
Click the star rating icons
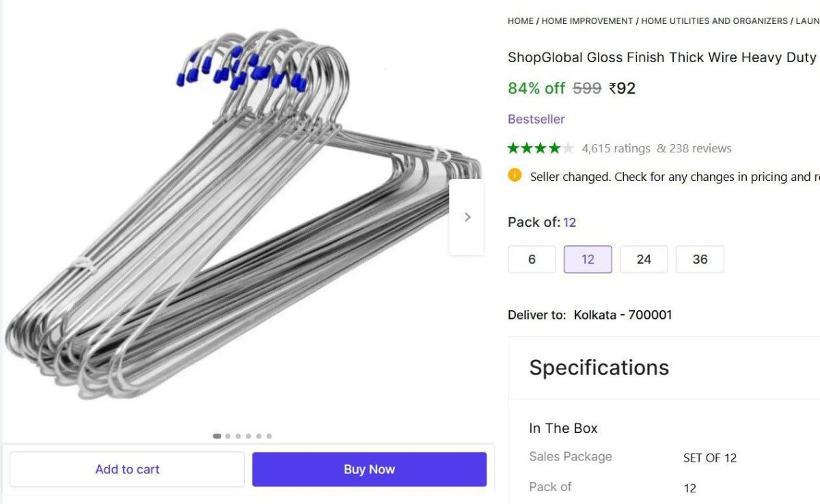(x=541, y=148)
